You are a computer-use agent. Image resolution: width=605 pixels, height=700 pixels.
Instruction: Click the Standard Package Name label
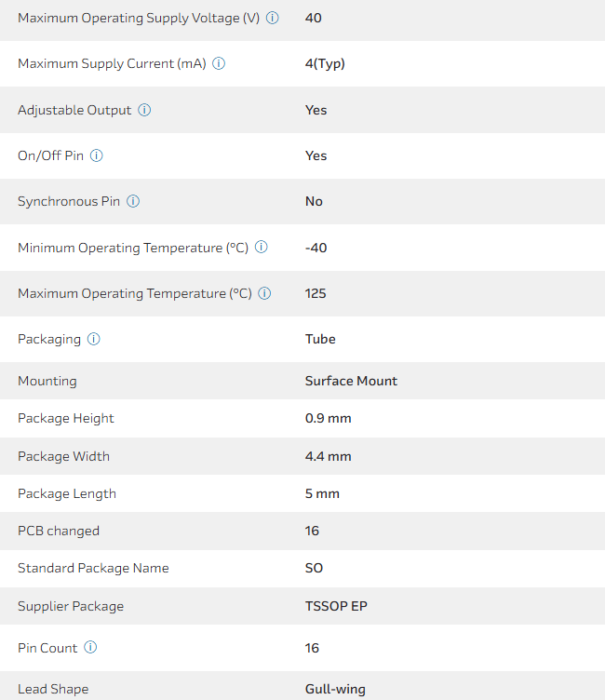93,568
